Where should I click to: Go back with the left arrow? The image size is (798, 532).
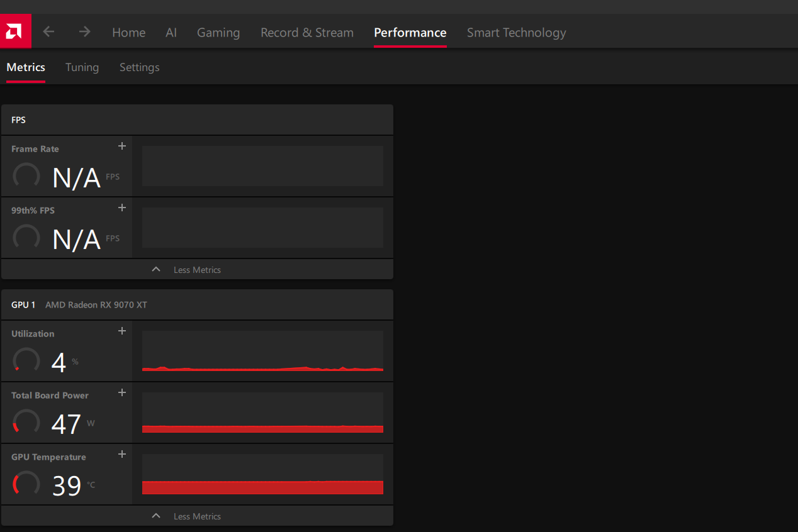[x=48, y=31]
